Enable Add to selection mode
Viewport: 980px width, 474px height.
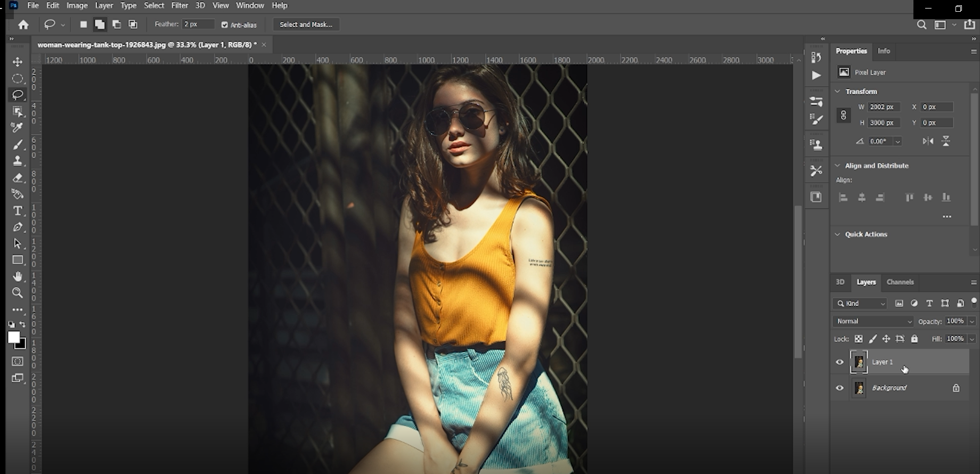pos(100,24)
